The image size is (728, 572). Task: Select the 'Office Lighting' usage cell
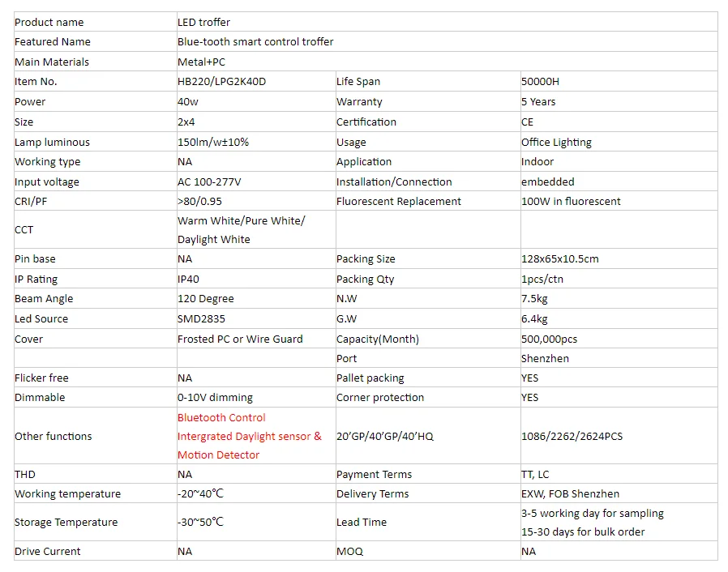click(556, 143)
